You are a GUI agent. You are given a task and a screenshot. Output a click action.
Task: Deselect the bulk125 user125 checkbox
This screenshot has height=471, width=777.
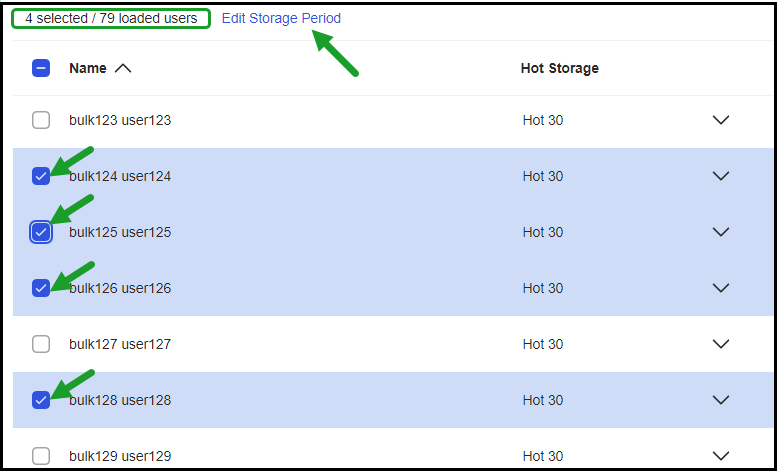coord(41,232)
